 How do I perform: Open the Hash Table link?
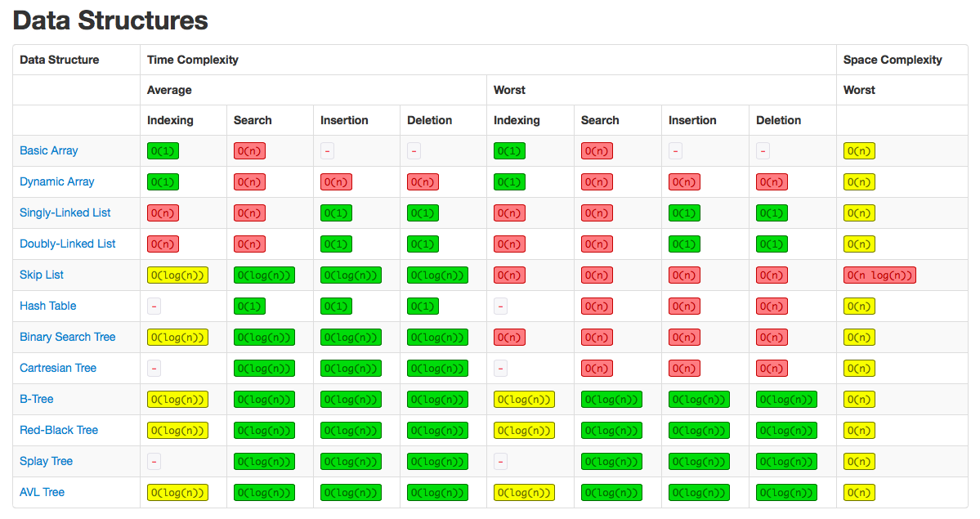[x=46, y=306]
